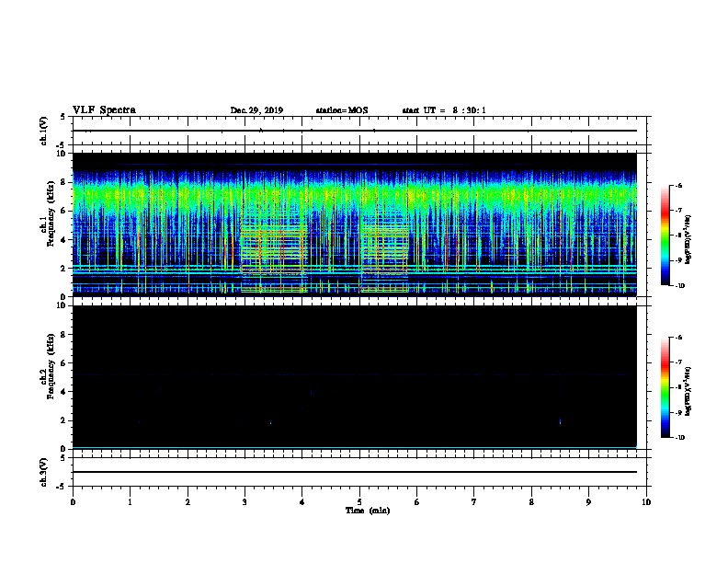Screen dimensions: 728x563
Task: Click the "-7" tick on ch.1 colorbar
Action: (x=678, y=211)
